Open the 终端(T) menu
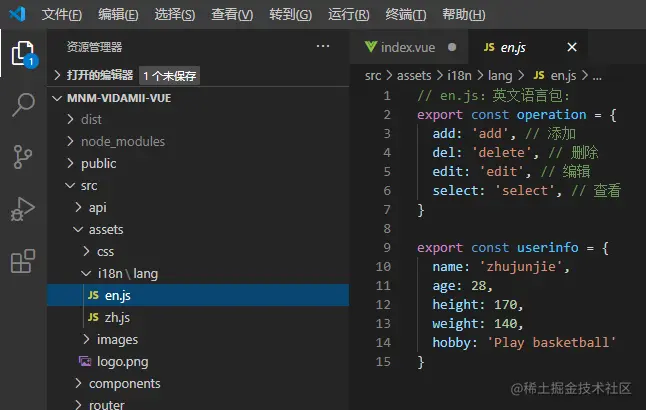 (405, 15)
